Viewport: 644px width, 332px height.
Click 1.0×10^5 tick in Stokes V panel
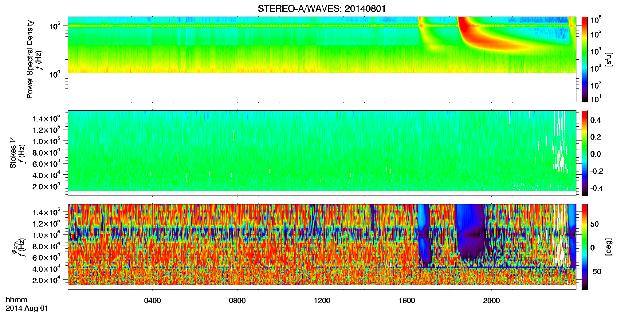[46, 141]
